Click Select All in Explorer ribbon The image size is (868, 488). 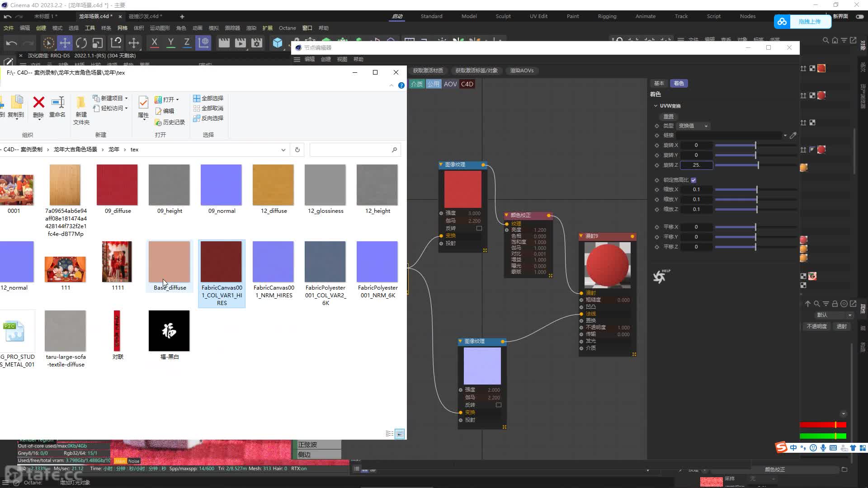coord(208,98)
